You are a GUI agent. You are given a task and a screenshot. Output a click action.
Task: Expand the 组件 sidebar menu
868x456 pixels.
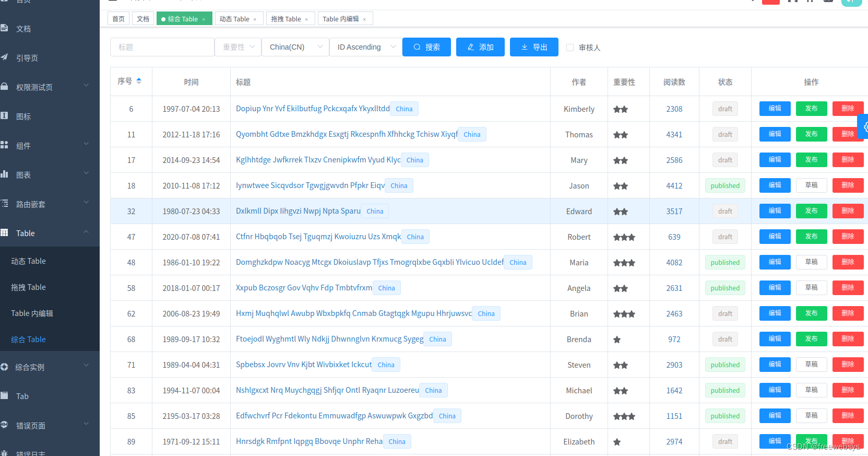[87, 144]
